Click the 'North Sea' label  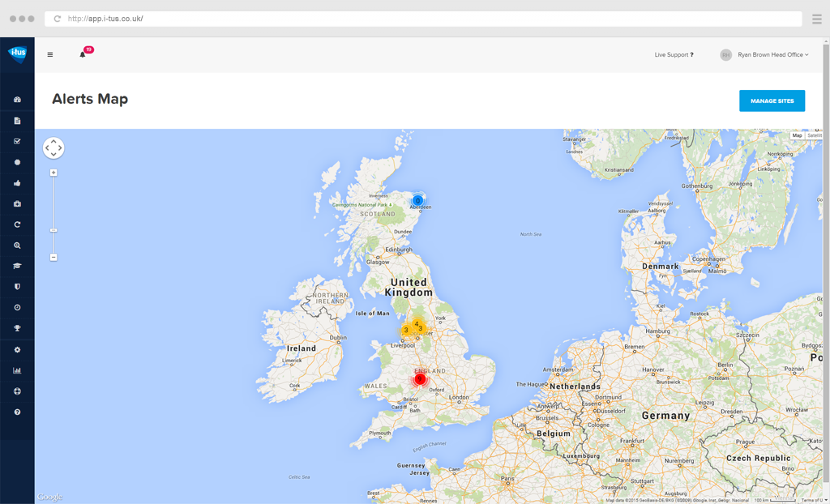[530, 234]
